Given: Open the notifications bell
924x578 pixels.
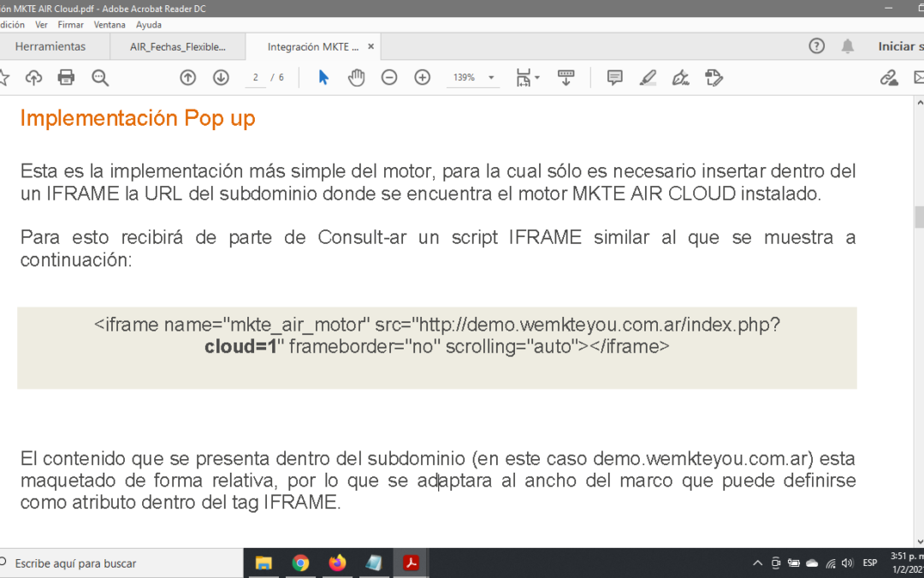Looking at the screenshot, I should (x=847, y=46).
